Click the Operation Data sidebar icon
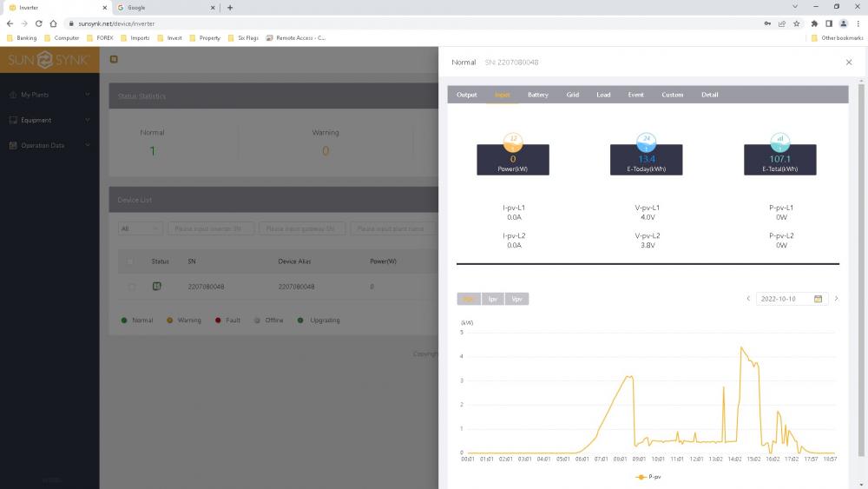 click(x=13, y=146)
